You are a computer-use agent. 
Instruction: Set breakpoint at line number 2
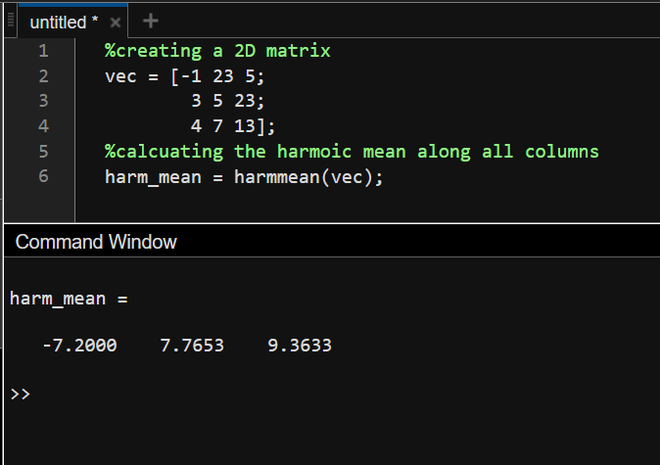[42, 76]
